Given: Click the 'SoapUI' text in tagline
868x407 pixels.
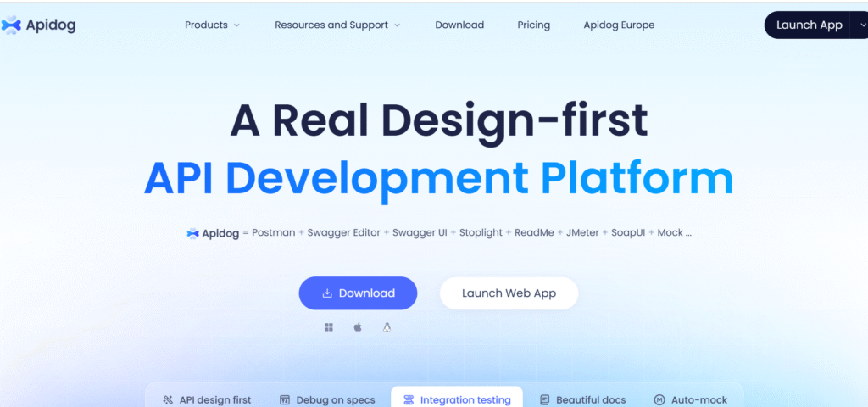Looking at the screenshot, I should tap(628, 232).
